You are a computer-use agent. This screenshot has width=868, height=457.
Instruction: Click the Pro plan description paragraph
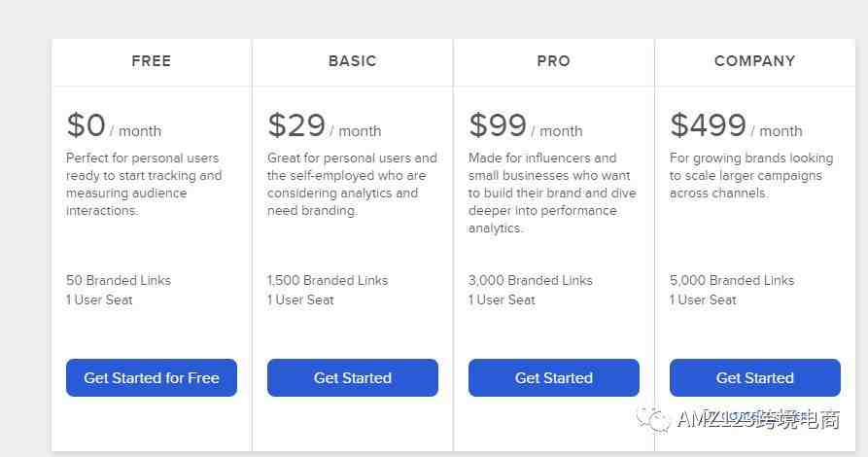click(552, 193)
